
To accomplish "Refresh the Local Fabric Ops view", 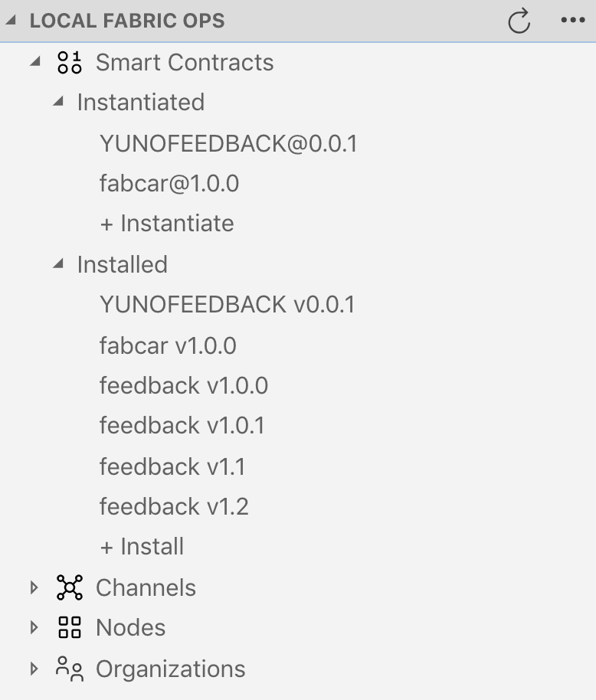I will pyautogui.click(x=519, y=21).
